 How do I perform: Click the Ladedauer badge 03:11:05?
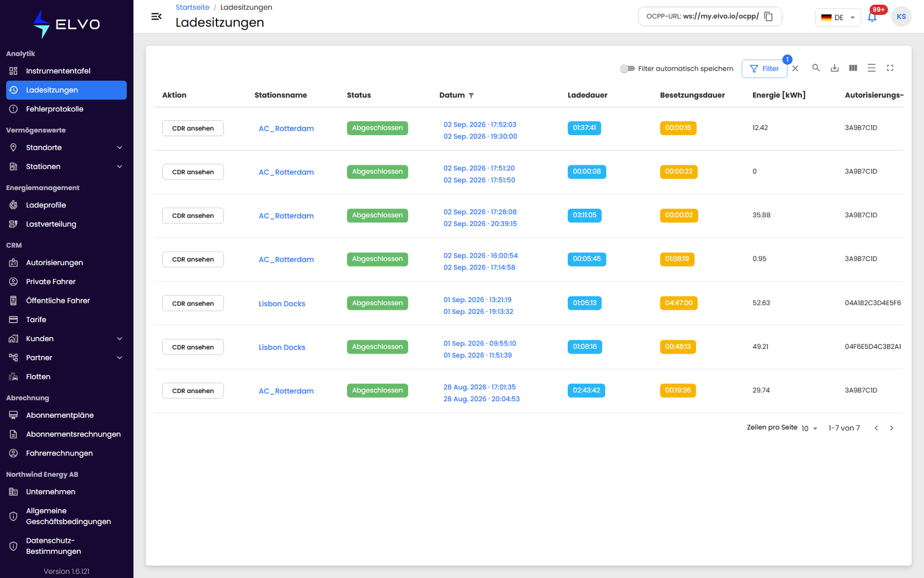[x=584, y=215]
